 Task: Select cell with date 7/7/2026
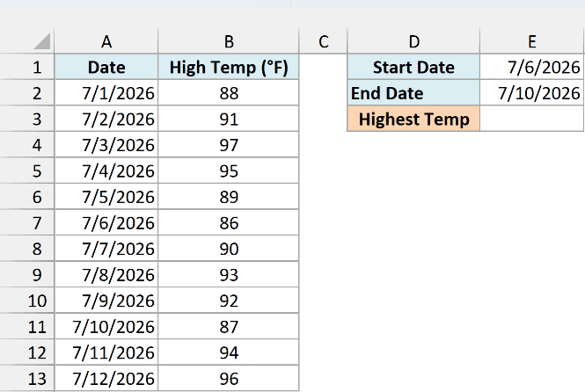106,249
